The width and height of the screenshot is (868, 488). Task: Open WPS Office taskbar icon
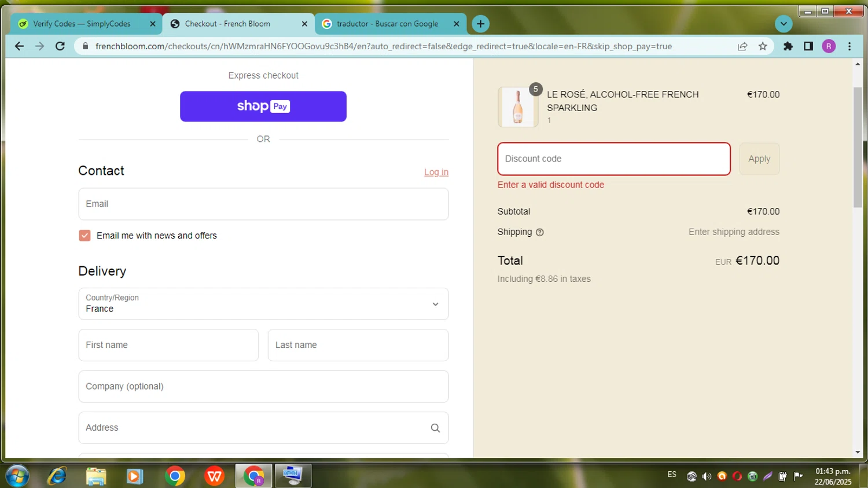[x=214, y=476]
